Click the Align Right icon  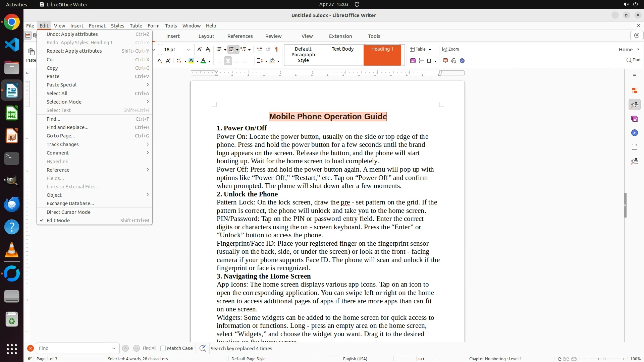point(236,61)
